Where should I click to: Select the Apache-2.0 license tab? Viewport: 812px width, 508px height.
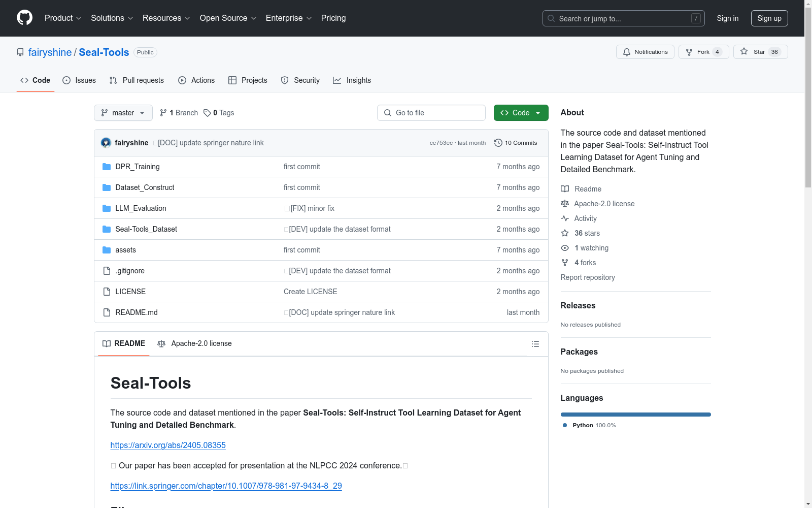click(194, 343)
